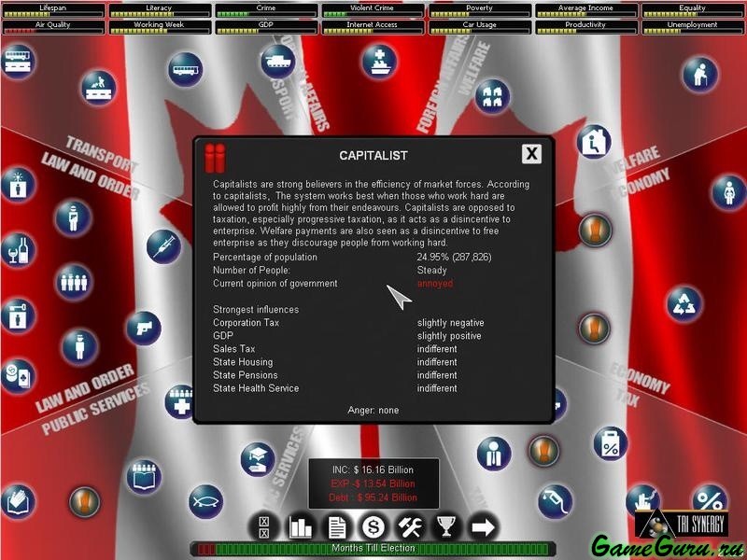Open the elderly person with cane pension icon
This screenshot has height=560, width=747.
(699, 75)
